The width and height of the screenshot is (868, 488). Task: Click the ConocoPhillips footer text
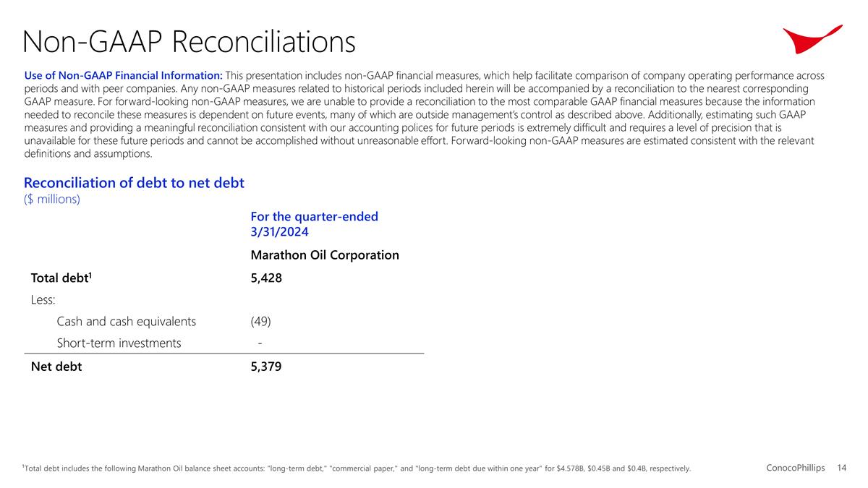(x=795, y=468)
